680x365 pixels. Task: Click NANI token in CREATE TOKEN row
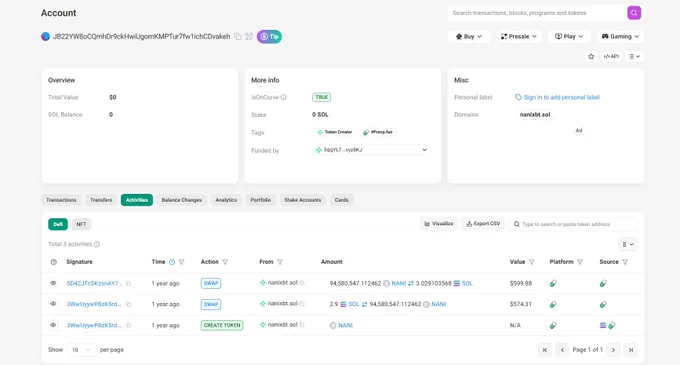pos(345,325)
